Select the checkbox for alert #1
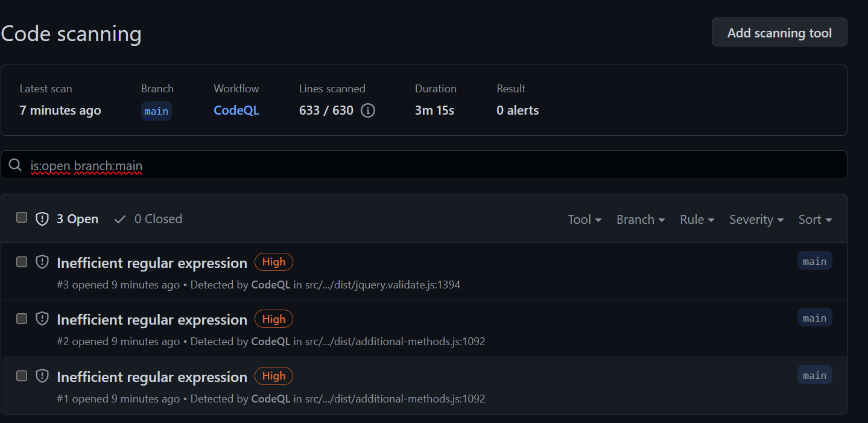The height and width of the screenshot is (423, 868). tap(22, 375)
